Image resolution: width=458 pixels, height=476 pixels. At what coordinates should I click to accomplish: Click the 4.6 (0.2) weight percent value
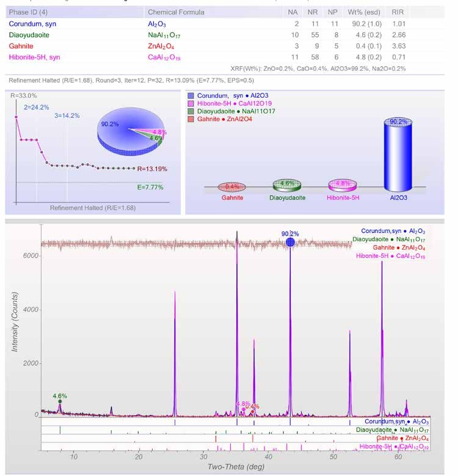point(368,35)
